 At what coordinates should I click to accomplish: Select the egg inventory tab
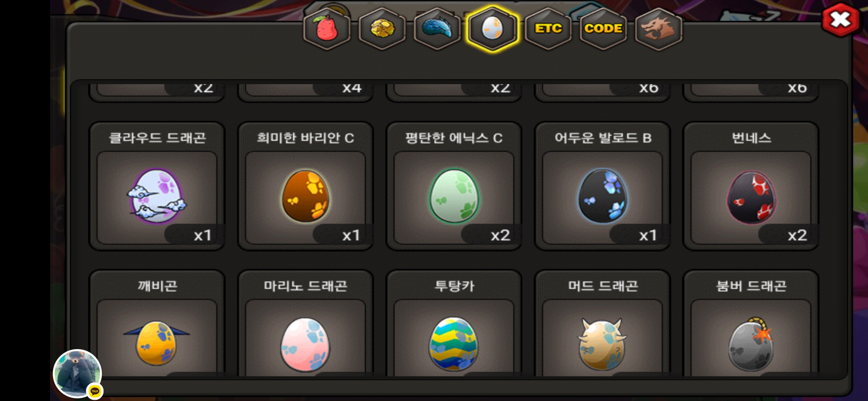(x=493, y=29)
